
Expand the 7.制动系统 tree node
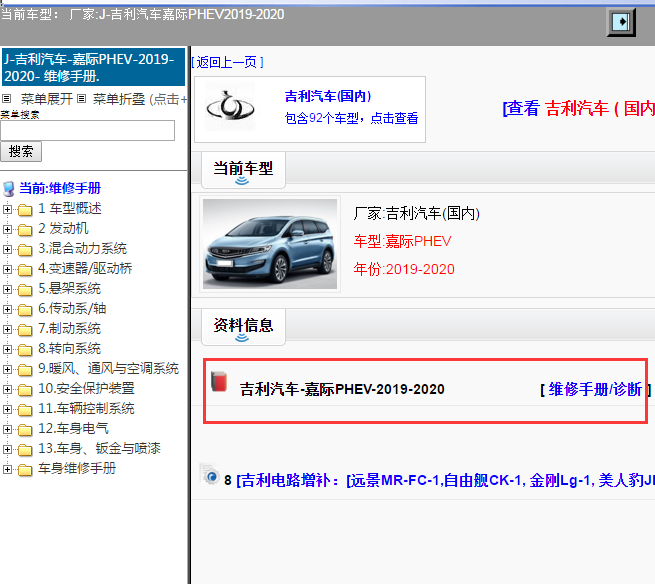click(7, 329)
